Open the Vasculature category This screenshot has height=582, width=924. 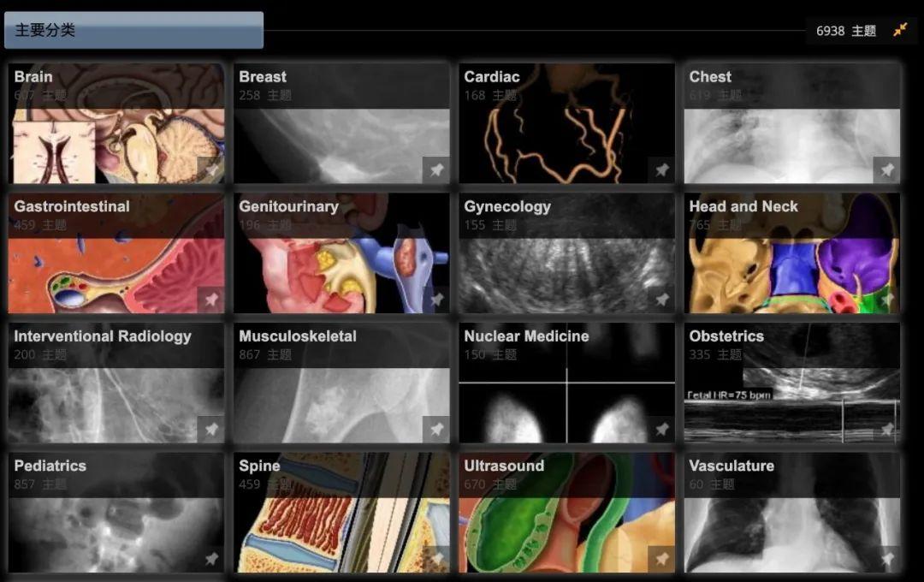pos(792,513)
